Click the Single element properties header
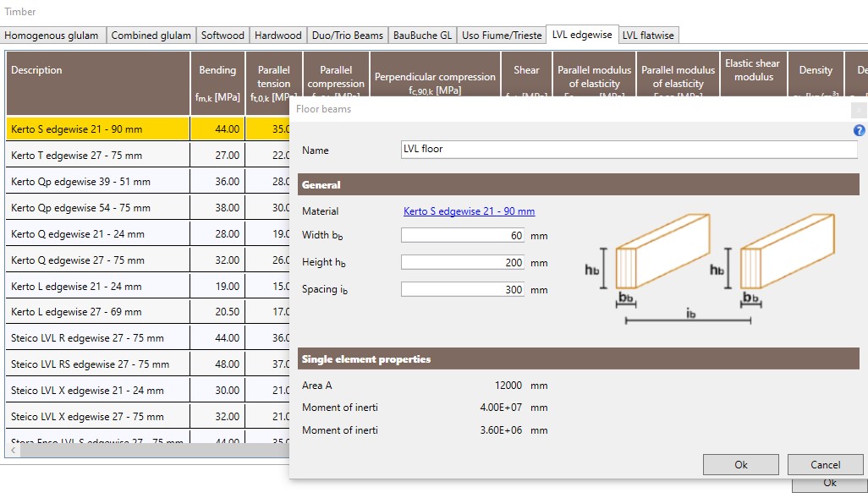 pyautogui.click(x=579, y=359)
